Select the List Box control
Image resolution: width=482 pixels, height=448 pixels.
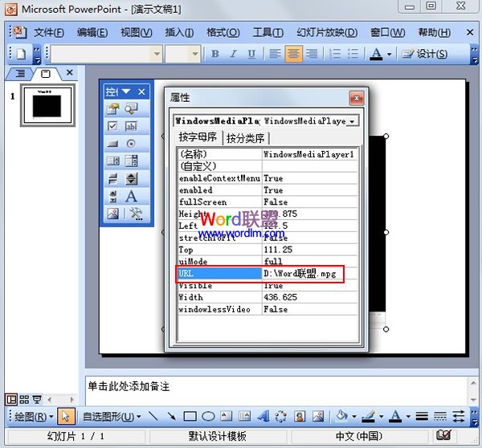click(112, 161)
